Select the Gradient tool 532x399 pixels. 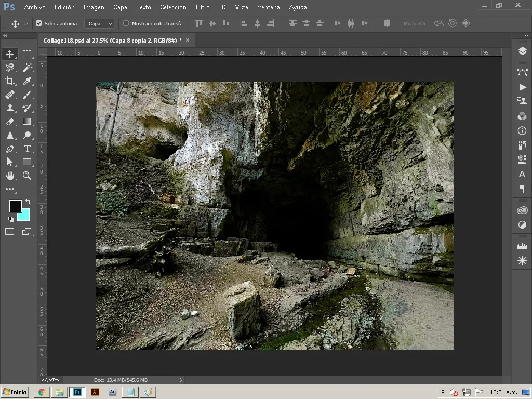coord(27,122)
